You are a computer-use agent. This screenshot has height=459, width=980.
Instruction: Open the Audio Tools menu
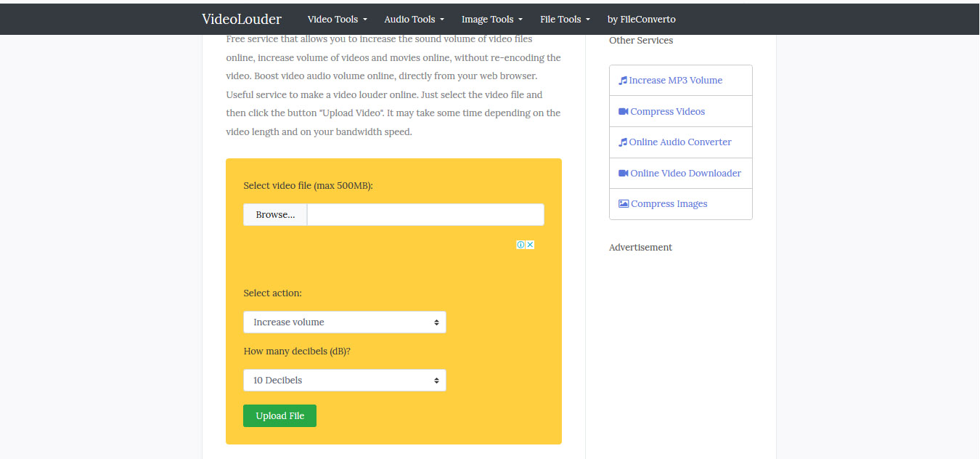pyautogui.click(x=414, y=19)
